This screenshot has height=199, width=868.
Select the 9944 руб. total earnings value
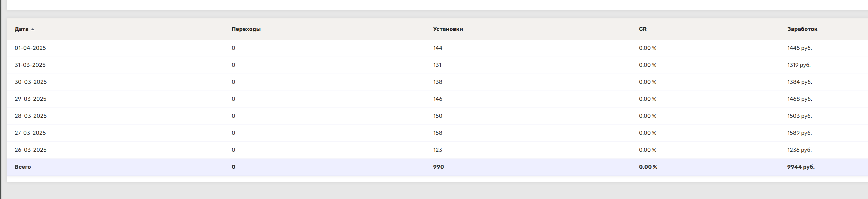[801, 167]
